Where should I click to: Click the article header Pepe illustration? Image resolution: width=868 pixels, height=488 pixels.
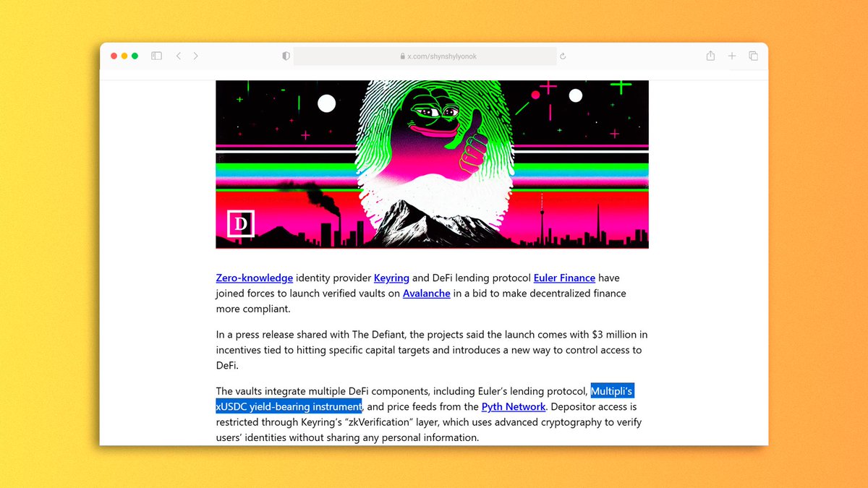(x=433, y=164)
